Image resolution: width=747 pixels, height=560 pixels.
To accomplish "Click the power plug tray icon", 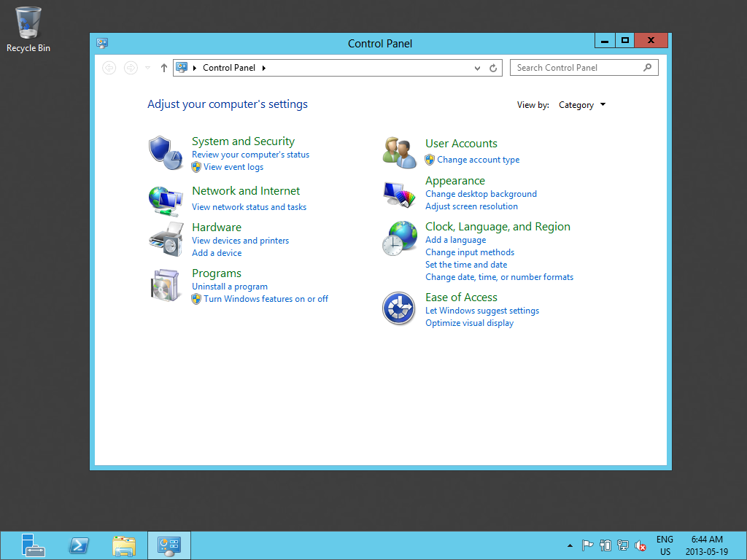I will pos(605,545).
